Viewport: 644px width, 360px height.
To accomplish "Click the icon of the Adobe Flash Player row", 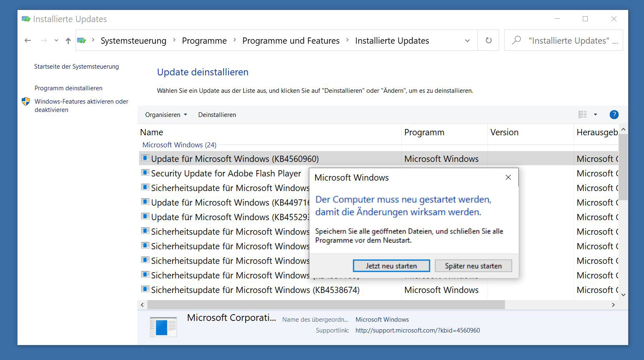I will 145,173.
